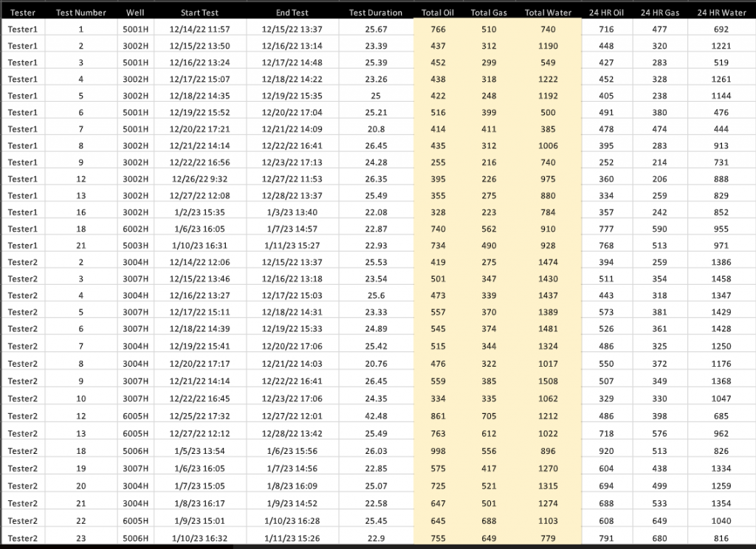Viewport: 756px width, 549px height.
Task: Click the end time "12/16/22 13:14"
Action: pos(292,46)
